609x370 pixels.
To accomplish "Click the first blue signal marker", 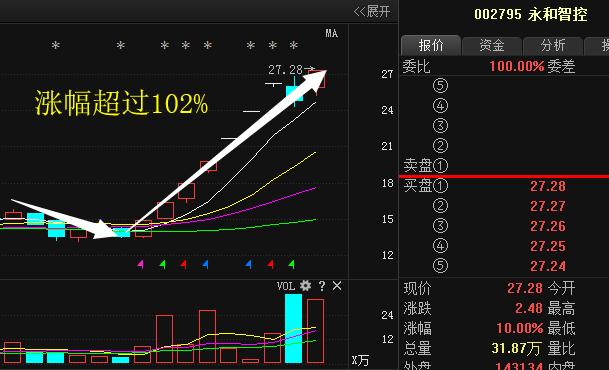I will click(205, 264).
